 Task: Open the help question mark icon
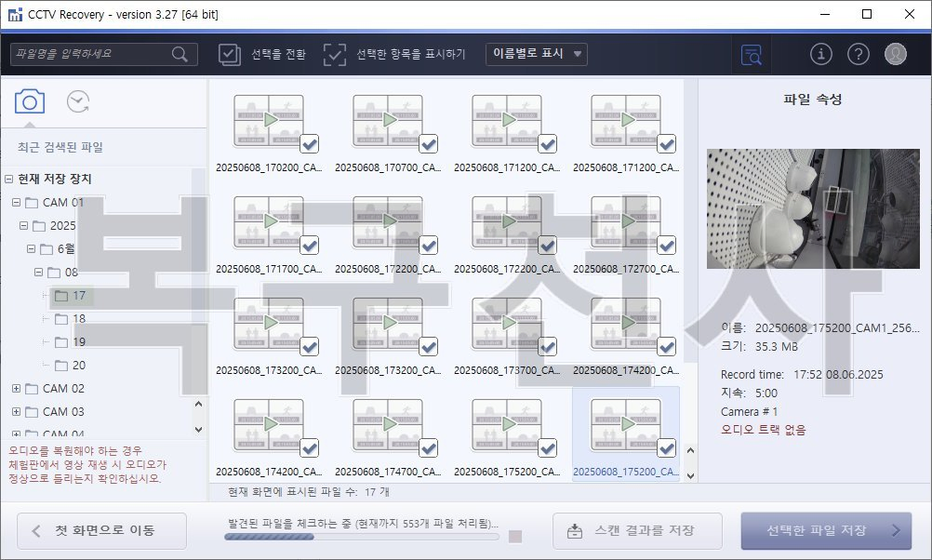pyautogui.click(x=859, y=54)
